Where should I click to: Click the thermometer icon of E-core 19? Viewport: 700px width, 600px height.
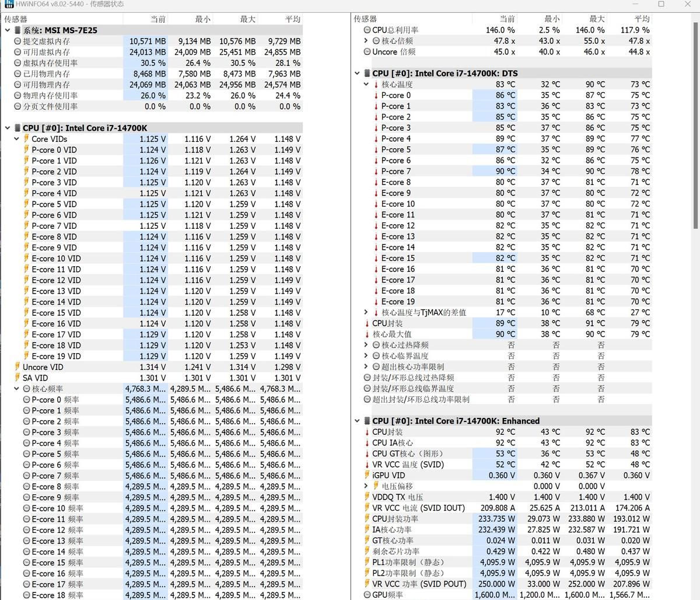376,302
